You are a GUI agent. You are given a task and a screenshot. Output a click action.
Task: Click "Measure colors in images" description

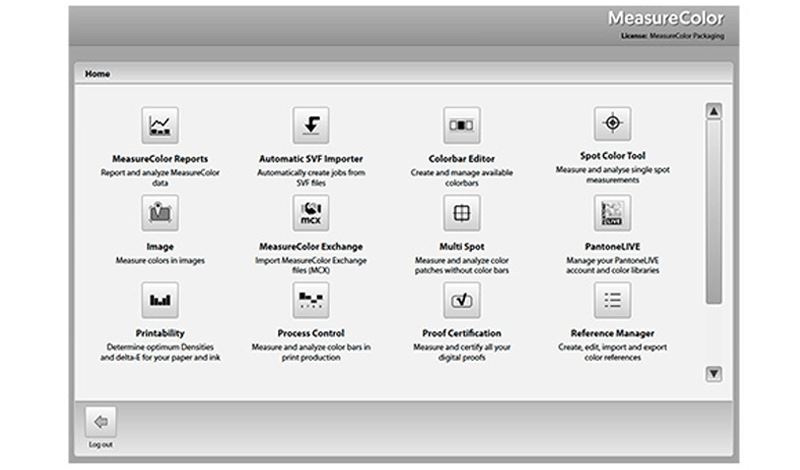click(160, 260)
